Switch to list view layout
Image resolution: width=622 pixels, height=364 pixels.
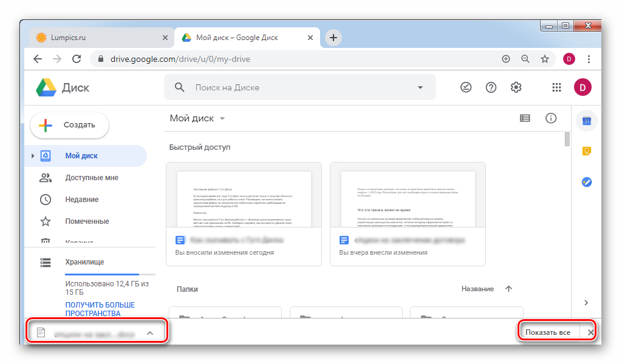(x=525, y=118)
